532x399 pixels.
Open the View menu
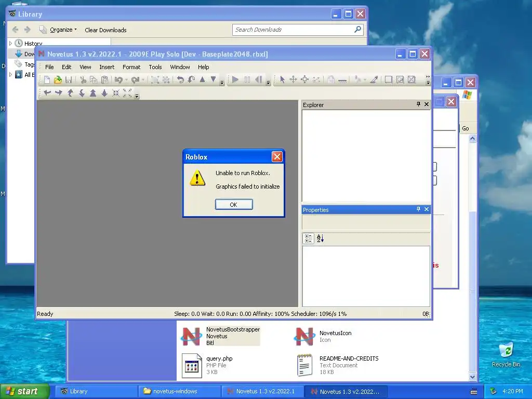86,67
